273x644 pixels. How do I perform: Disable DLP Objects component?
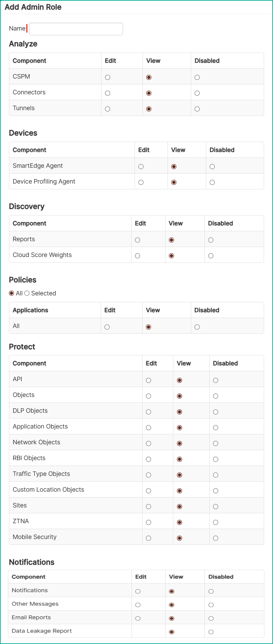click(x=215, y=412)
